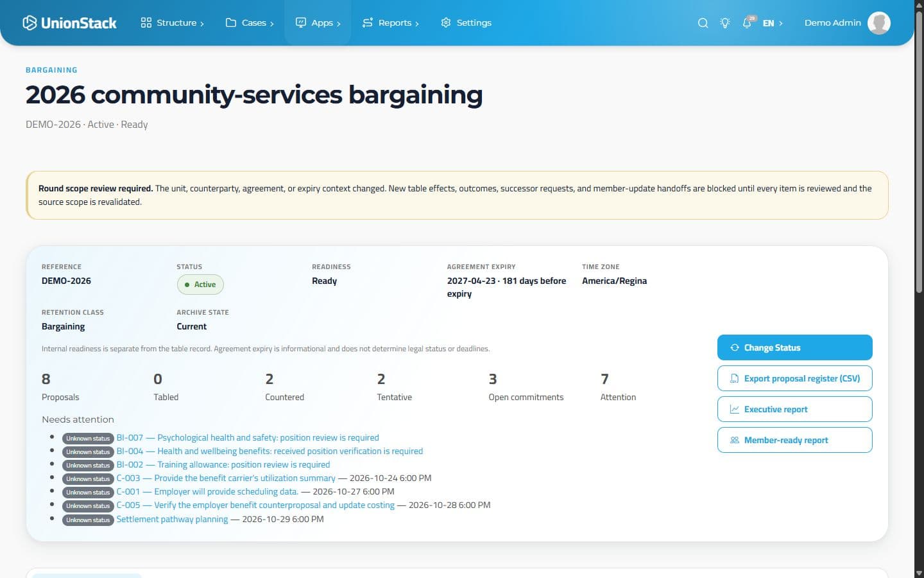Click the refresh icon in Change Status
The width and height of the screenshot is (924, 578).
coord(735,347)
